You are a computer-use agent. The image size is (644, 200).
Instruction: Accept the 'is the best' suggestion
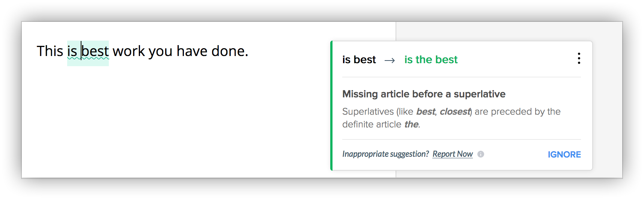(x=430, y=60)
